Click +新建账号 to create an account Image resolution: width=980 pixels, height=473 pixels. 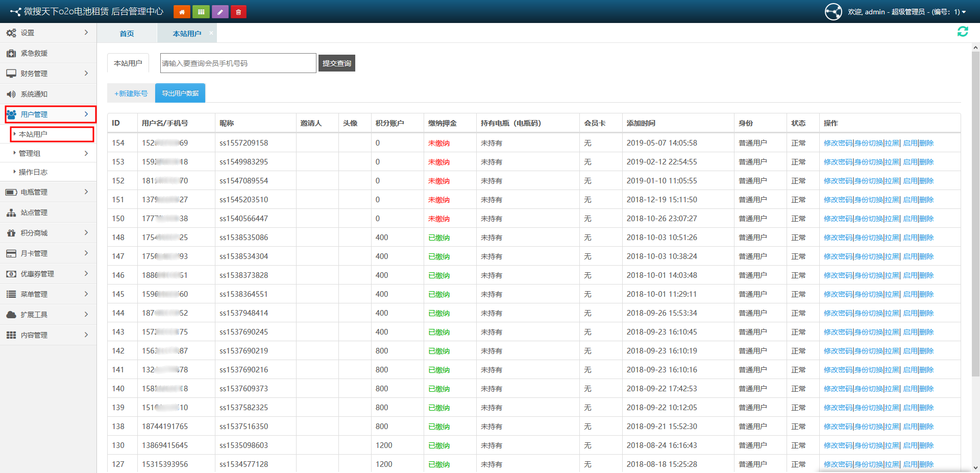pyautogui.click(x=131, y=93)
